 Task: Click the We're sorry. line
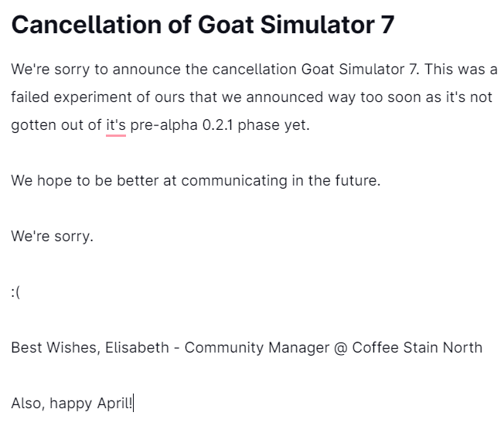point(52,237)
